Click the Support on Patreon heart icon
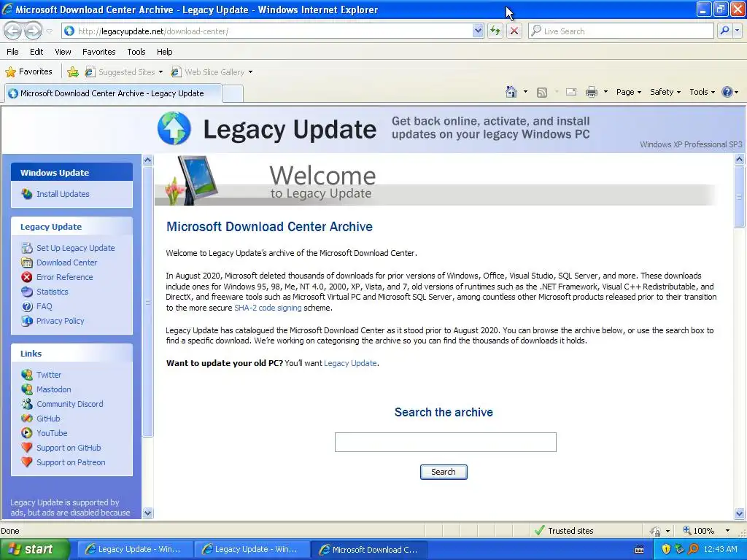747x560 pixels. 27,462
